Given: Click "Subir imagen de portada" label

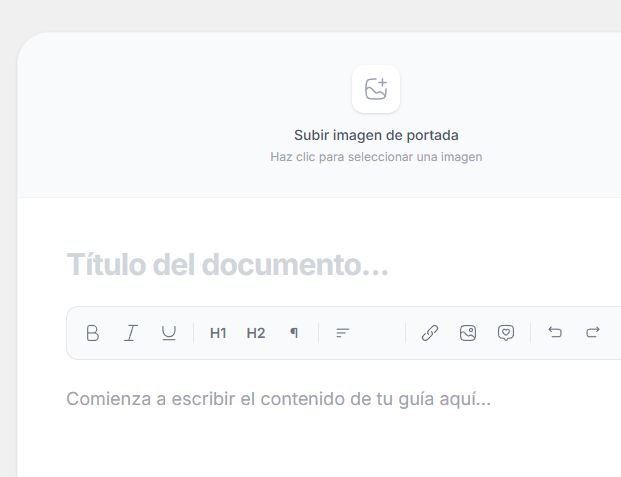Looking at the screenshot, I should 376,135.
